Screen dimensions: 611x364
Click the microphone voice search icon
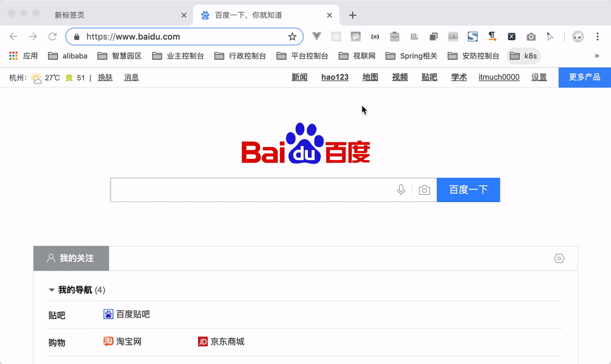401,190
